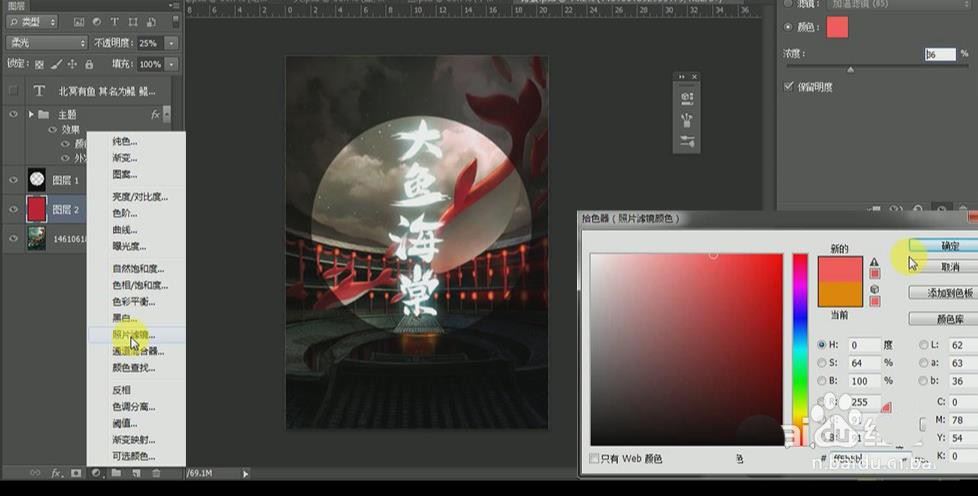Hide 图层 2 via eye icon
Screen dimensions: 978x496
(13, 209)
